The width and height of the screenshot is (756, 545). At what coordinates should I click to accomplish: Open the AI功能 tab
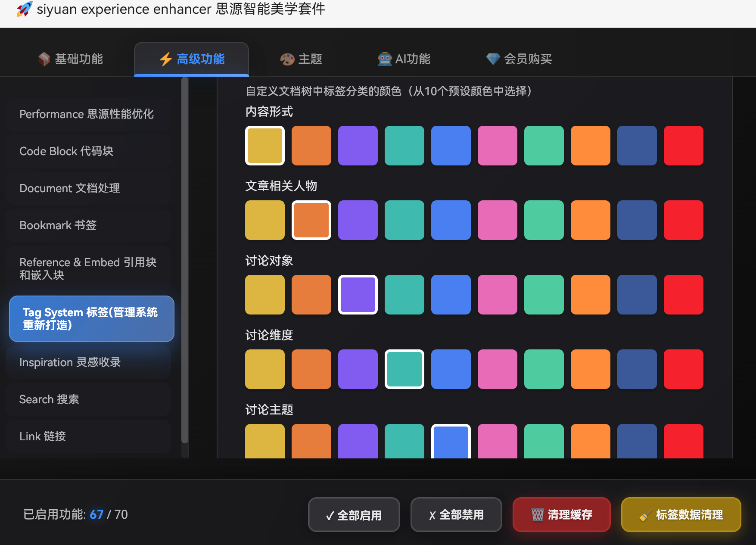pyautogui.click(x=404, y=59)
